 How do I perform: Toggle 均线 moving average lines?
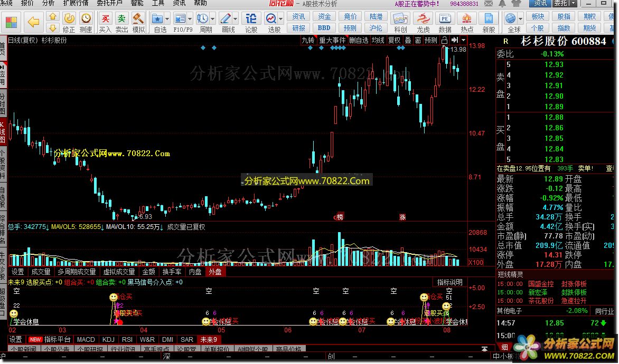point(378,40)
